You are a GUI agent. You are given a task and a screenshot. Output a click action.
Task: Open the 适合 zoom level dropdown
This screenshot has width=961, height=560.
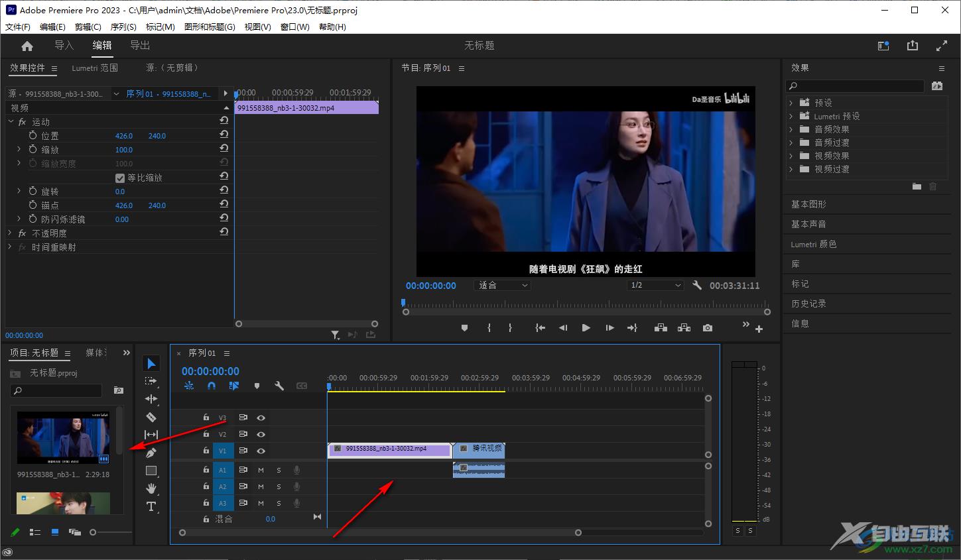503,285
